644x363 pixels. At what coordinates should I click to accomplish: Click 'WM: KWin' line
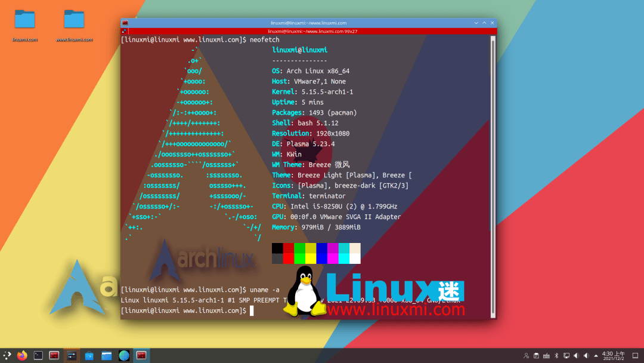pos(287,155)
